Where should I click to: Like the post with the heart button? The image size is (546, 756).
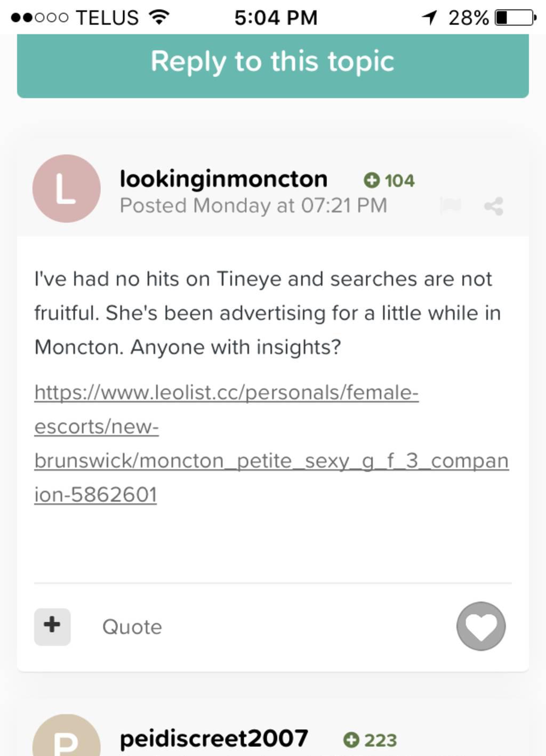click(x=481, y=626)
